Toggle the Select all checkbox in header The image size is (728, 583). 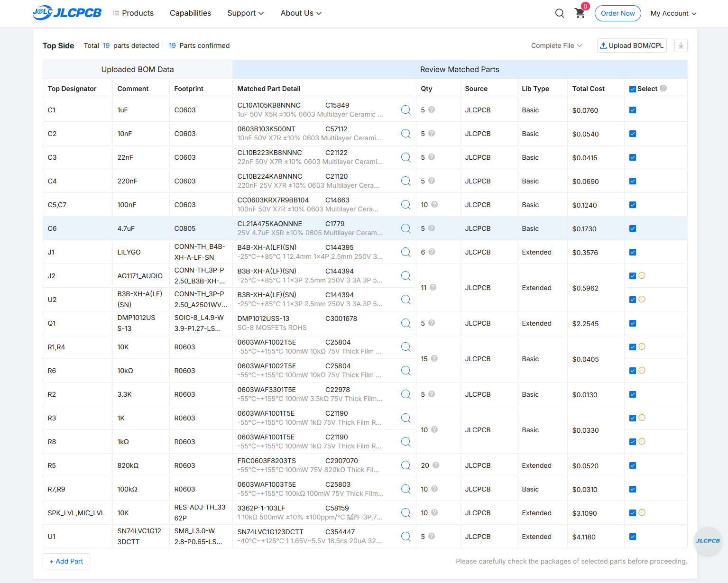coord(633,89)
